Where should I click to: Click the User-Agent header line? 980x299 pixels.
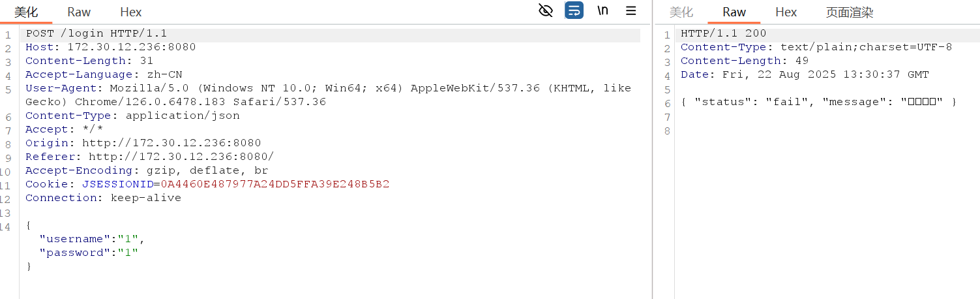[x=328, y=95]
